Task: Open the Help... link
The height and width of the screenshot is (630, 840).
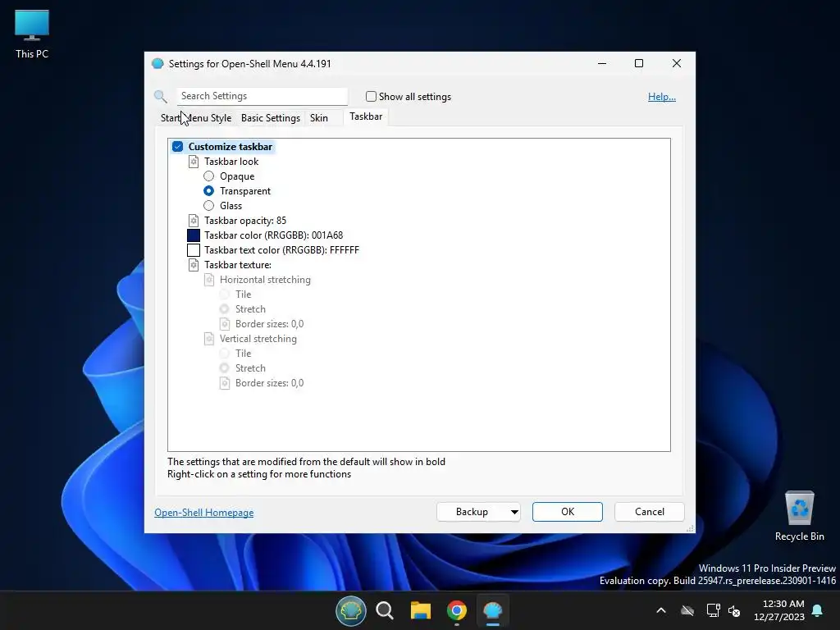Action: click(662, 97)
